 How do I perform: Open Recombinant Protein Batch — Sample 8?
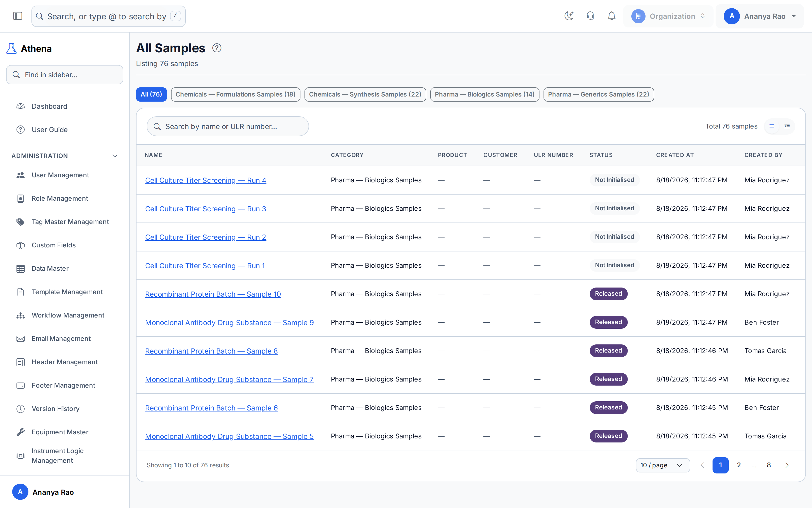point(211,351)
